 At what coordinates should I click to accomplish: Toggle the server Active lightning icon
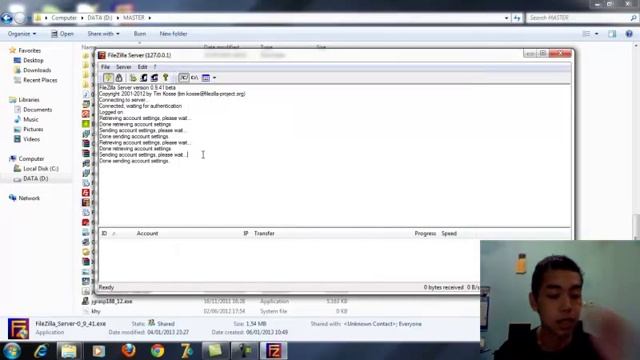108,78
